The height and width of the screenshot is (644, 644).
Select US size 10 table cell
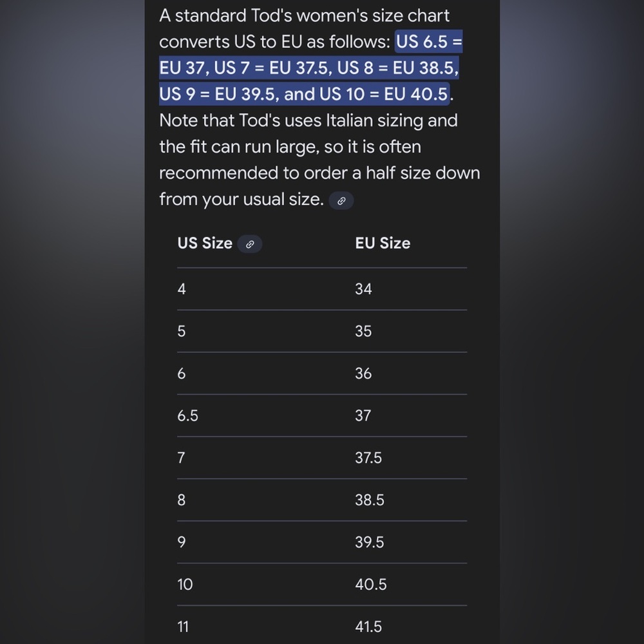pos(185,585)
